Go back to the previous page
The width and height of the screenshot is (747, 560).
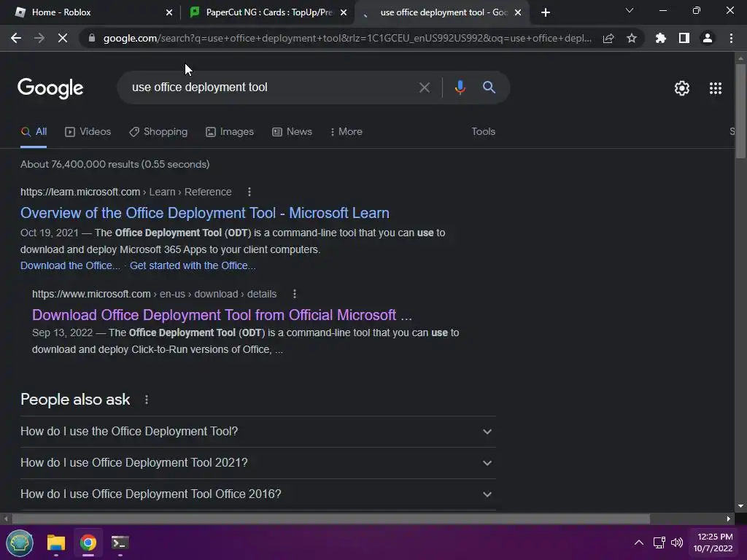16,38
